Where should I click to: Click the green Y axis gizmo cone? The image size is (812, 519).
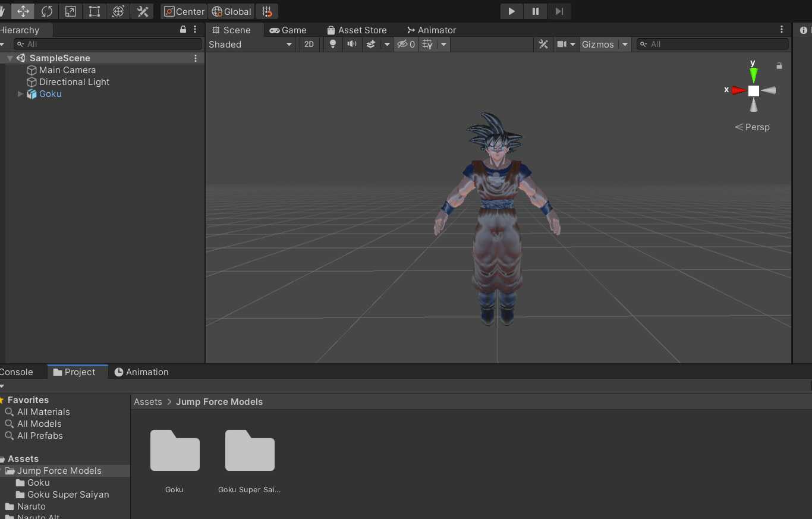[x=754, y=74]
